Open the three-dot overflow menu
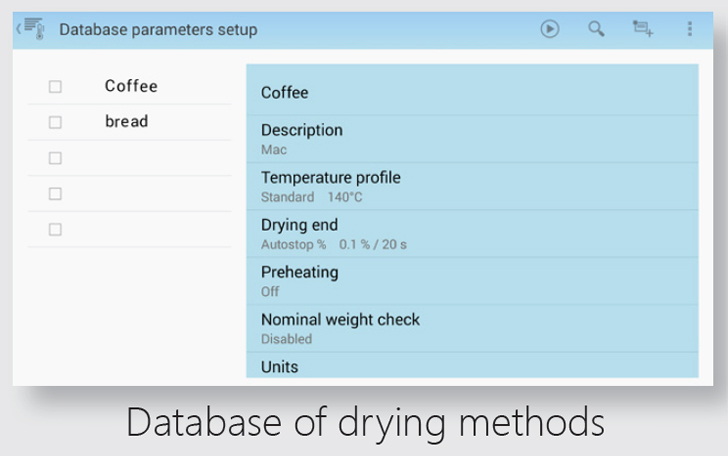728x456 pixels. coord(690,29)
